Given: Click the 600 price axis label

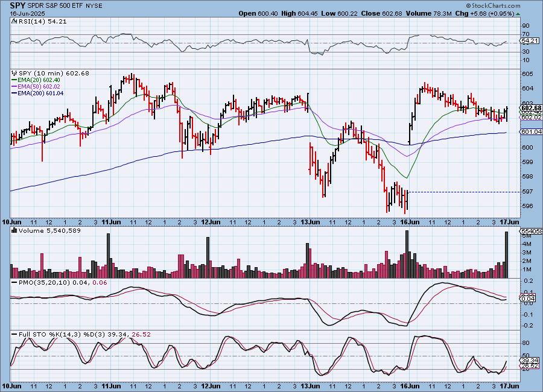Looking at the screenshot, I should (x=528, y=147).
